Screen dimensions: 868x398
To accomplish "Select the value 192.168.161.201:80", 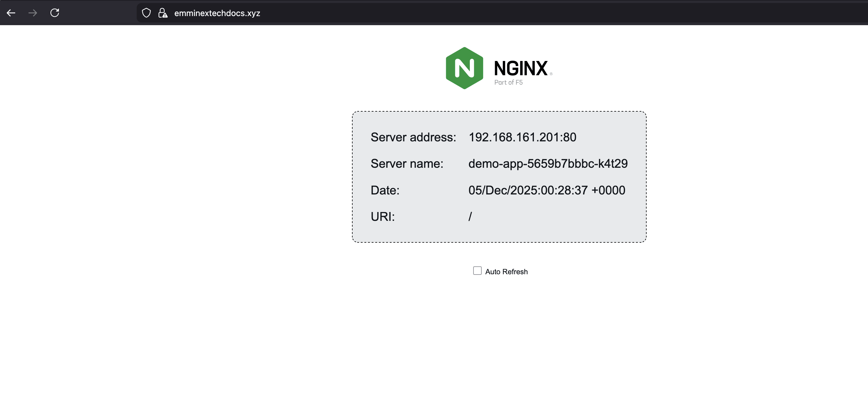I will pyautogui.click(x=522, y=137).
